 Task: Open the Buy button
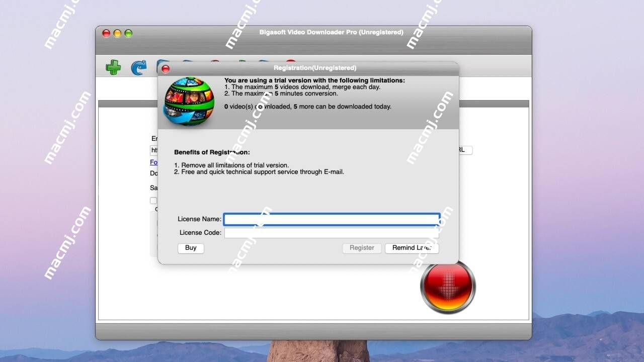tap(191, 248)
